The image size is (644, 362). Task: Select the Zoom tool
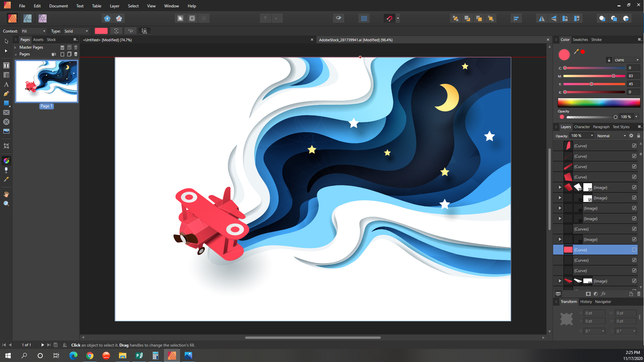tap(6, 204)
